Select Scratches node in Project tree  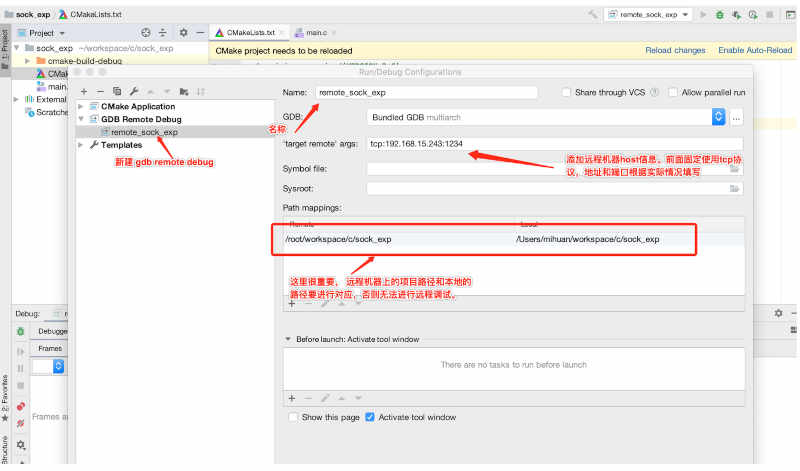tap(46, 112)
